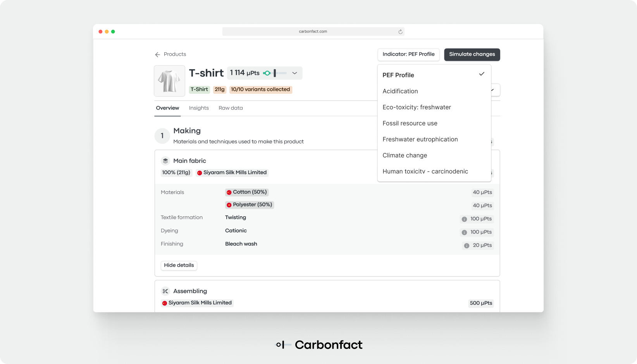Click the 40 µPts value for Polyester

click(482, 206)
